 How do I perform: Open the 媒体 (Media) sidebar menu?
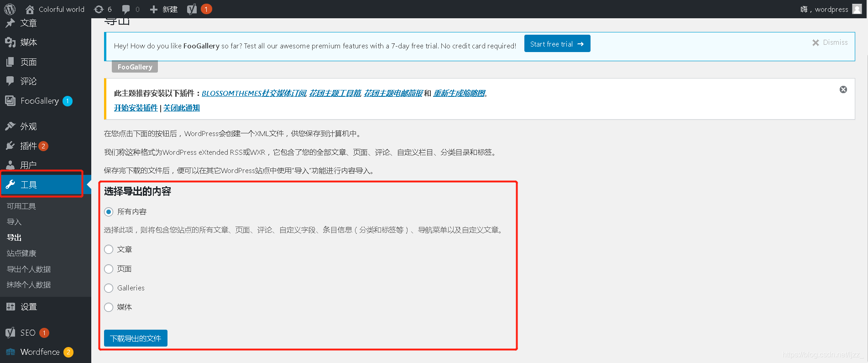[x=28, y=42]
